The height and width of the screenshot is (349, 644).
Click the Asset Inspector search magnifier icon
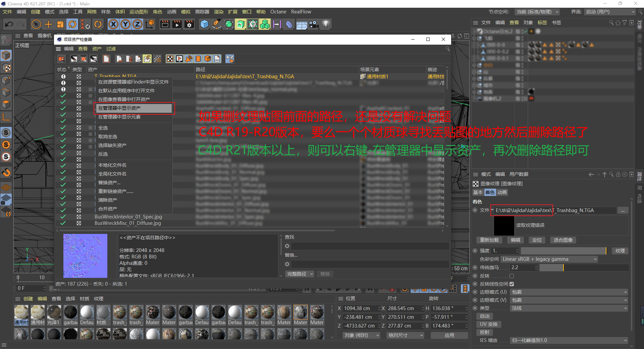pyautogui.click(x=447, y=49)
